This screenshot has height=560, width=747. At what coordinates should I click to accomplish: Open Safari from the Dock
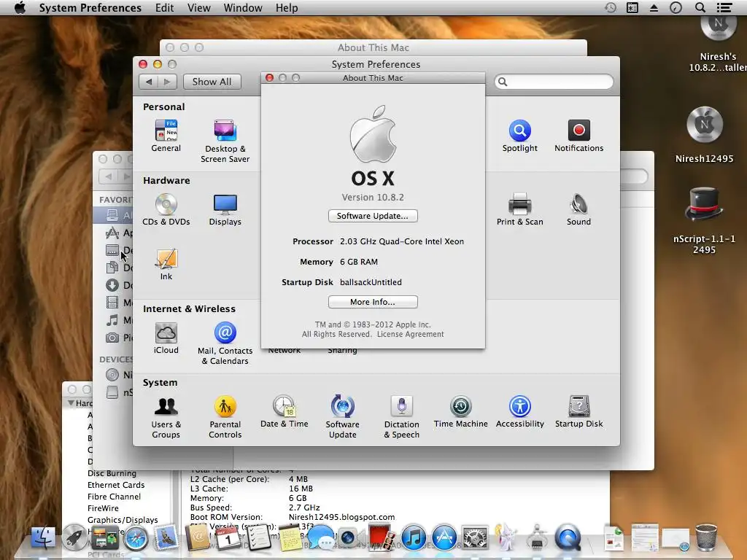coord(136,538)
